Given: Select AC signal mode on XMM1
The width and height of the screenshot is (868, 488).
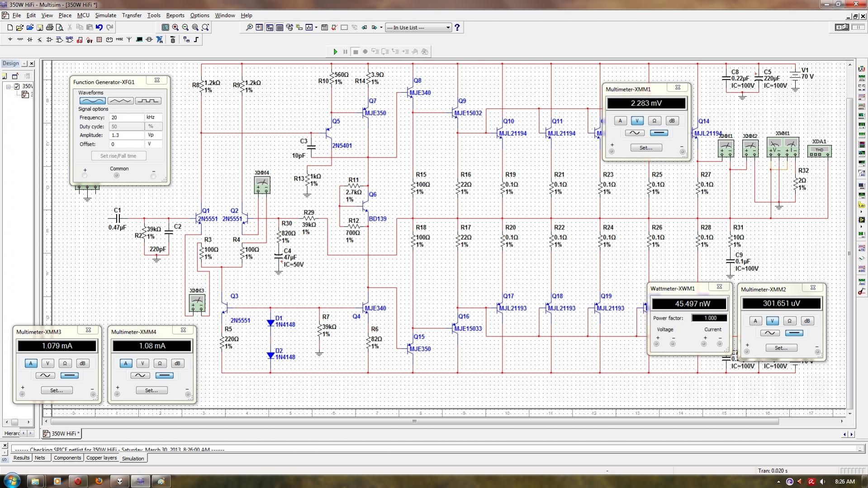Looking at the screenshot, I should click(635, 133).
